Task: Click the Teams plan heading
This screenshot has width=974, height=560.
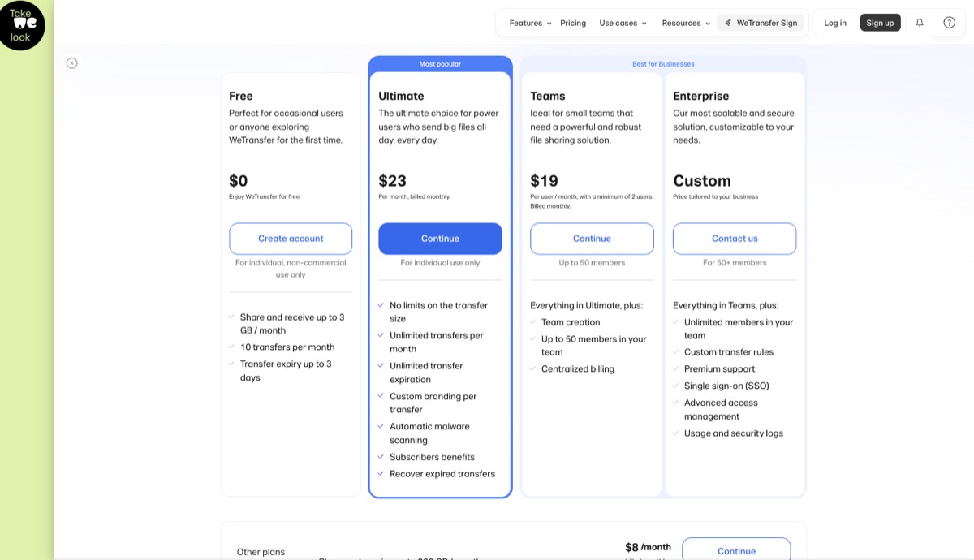Action: (548, 96)
